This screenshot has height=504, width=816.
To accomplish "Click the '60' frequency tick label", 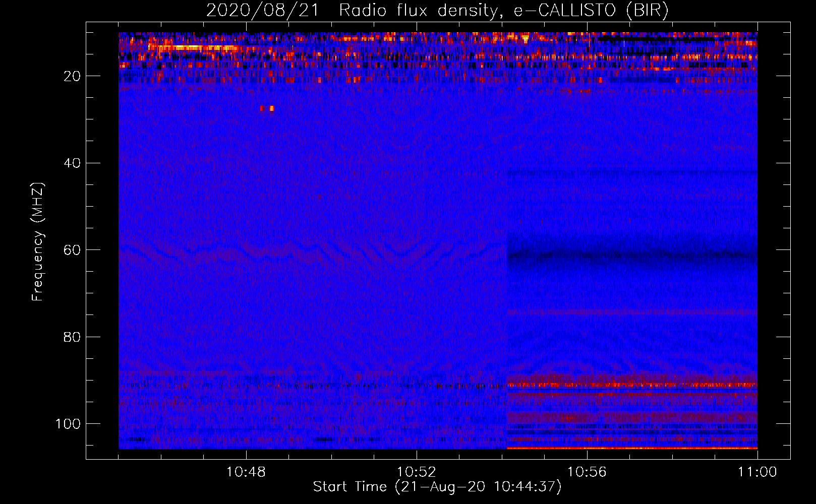I will click(72, 250).
